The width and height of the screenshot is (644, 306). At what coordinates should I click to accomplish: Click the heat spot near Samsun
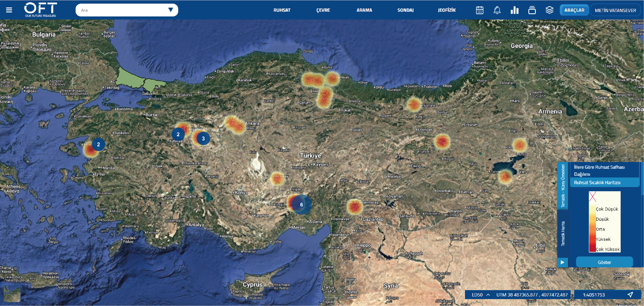(x=333, y=78)
